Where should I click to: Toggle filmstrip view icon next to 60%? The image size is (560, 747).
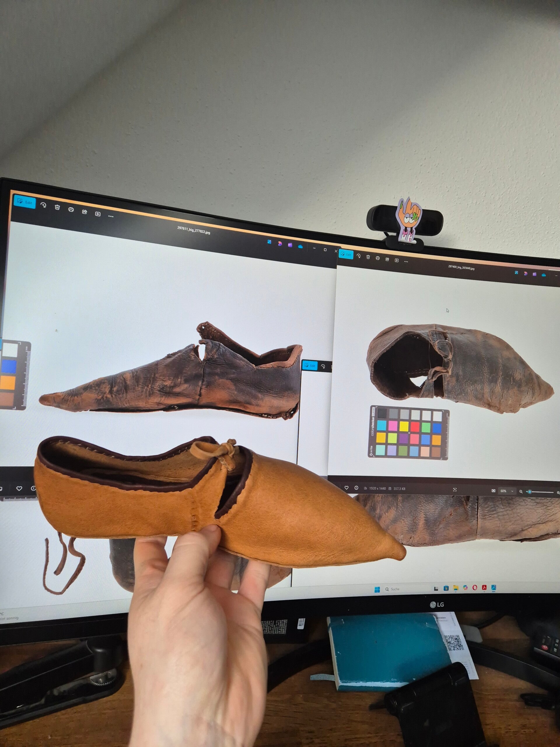(x=494, y=491)
